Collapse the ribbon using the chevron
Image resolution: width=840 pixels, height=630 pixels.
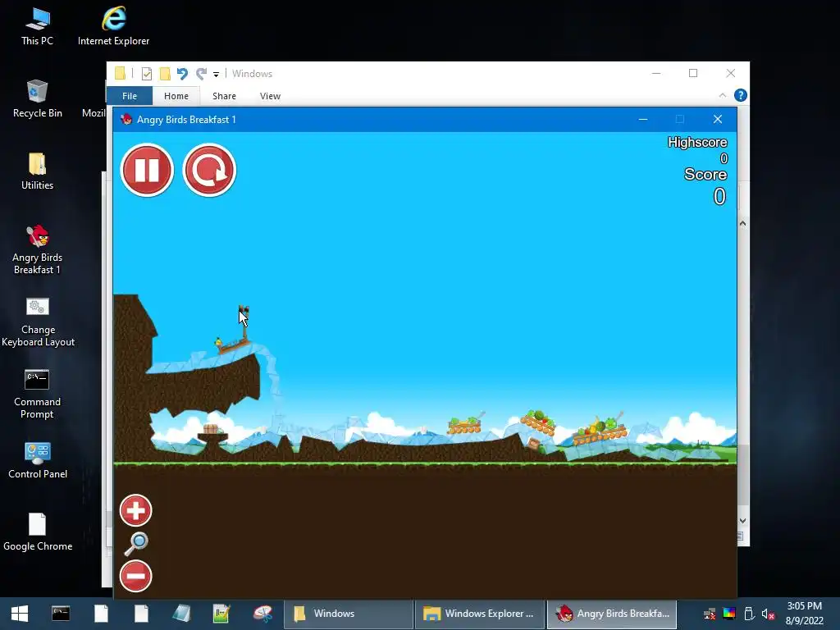pyautogui.click(x=723, y=95)
